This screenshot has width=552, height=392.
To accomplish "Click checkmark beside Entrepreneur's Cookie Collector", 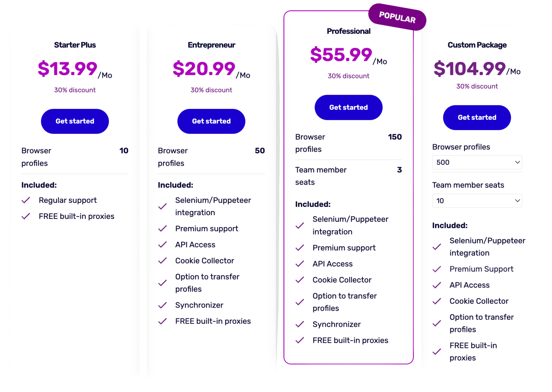I will point(162,261).
